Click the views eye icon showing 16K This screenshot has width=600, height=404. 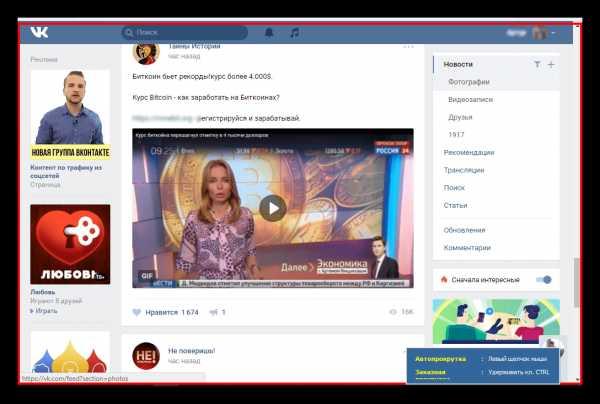393,312
